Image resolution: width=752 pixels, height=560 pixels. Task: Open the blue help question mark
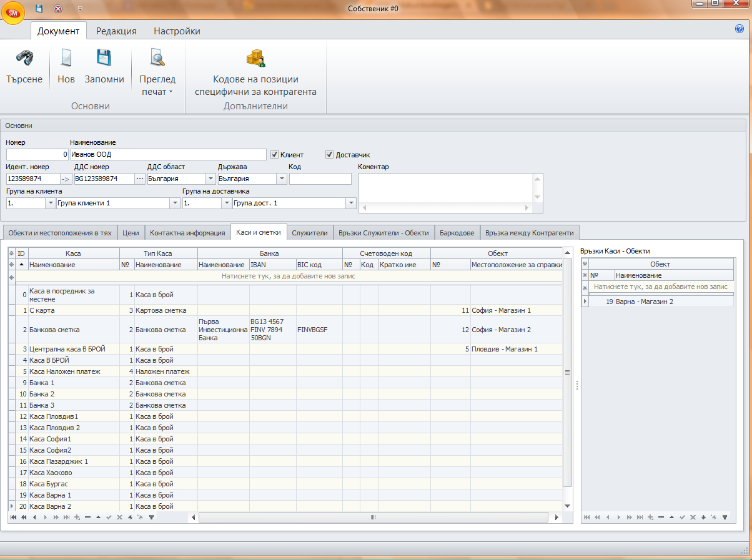click(x=740, y=29)
